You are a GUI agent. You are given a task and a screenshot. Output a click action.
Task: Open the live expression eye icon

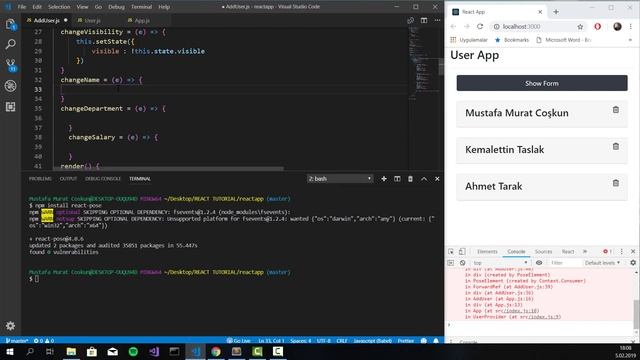(x=539, y=263)
